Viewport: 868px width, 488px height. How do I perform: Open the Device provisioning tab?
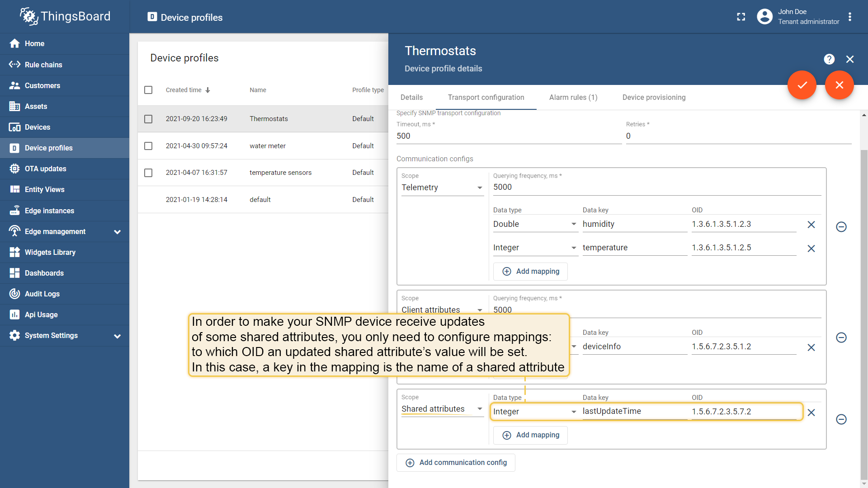click(653, 97)
